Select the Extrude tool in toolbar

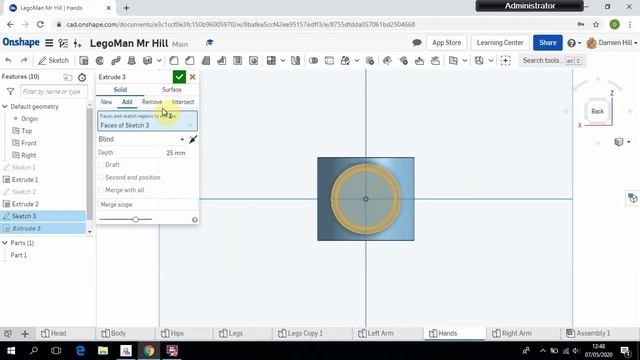pos(84,60)
